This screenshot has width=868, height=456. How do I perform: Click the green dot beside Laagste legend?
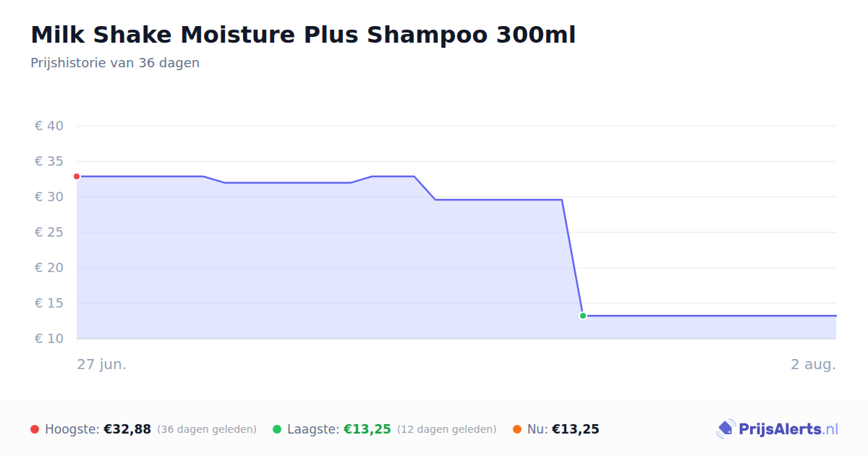[277, 429]
